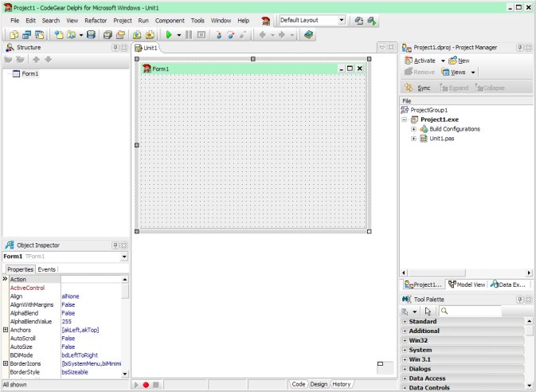Expand the Dialogs palette category
536x392 pixels.
[x=405, y=369]
